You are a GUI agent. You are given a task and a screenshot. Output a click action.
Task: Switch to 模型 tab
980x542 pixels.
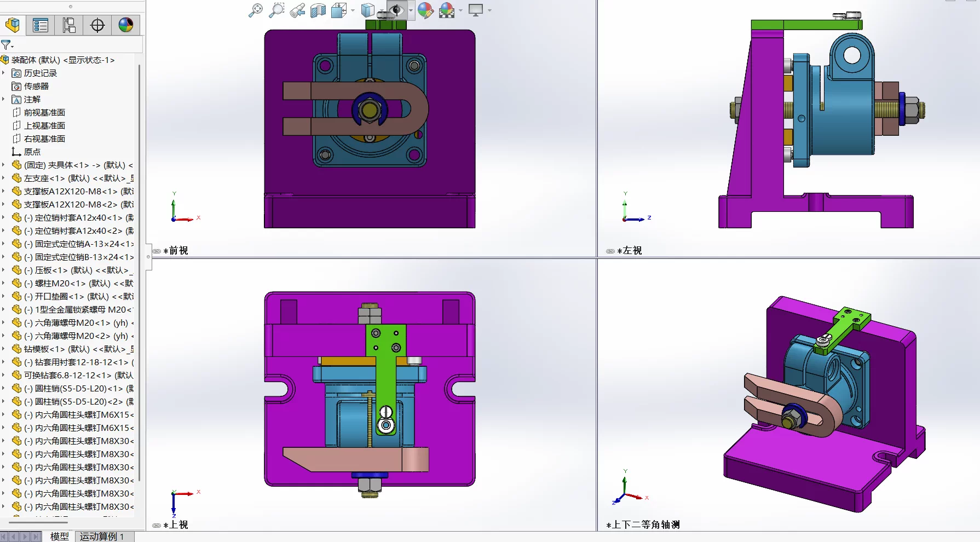tap(60, 537)
